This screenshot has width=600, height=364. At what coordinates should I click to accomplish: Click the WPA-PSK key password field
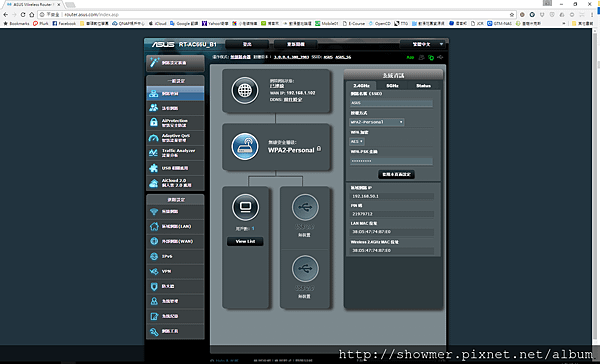(391, 161)
